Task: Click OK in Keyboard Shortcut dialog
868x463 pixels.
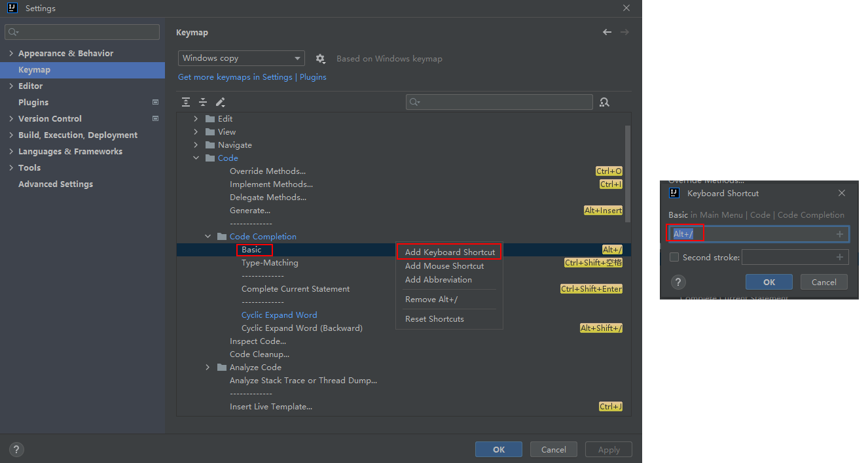Action: [769, 282]
